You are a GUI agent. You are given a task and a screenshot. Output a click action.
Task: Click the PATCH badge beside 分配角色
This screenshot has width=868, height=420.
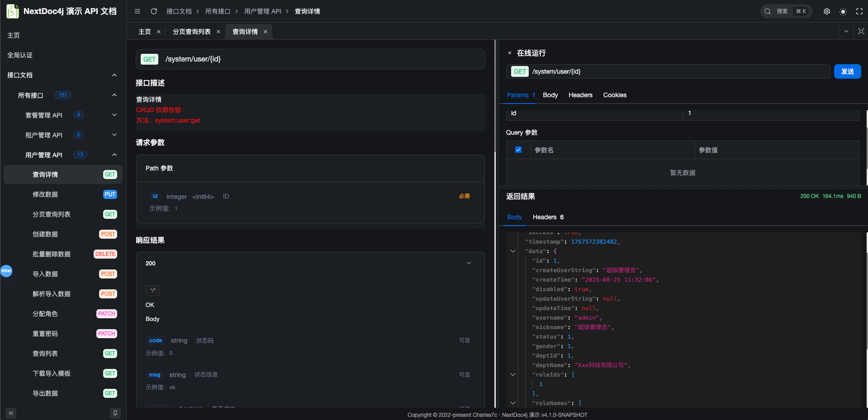[107, 314]
